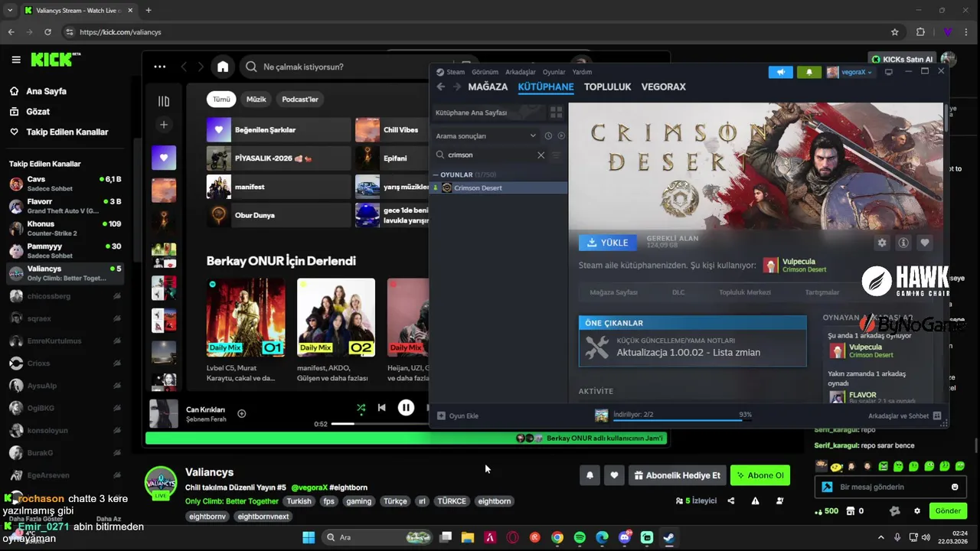Select Crimson Desert in library list
The width and height of the screenshot is (980, 551).
click(x=499, y=187)
